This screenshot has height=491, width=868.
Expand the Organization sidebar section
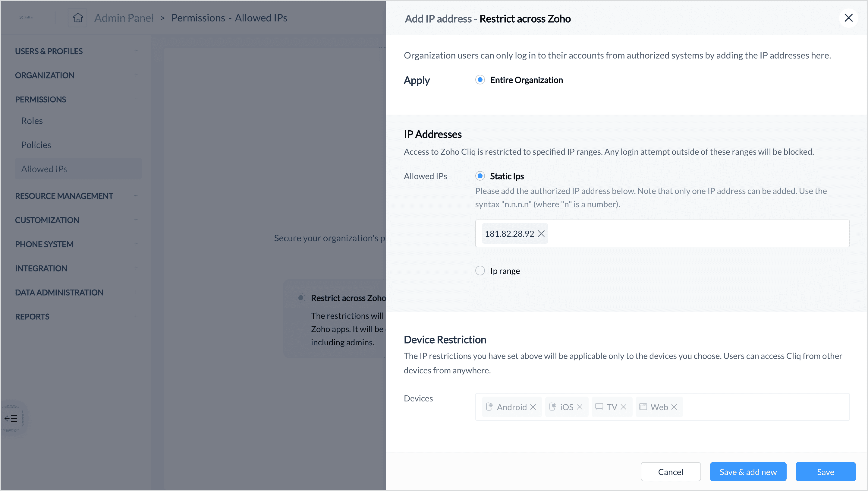coord(136,75)
